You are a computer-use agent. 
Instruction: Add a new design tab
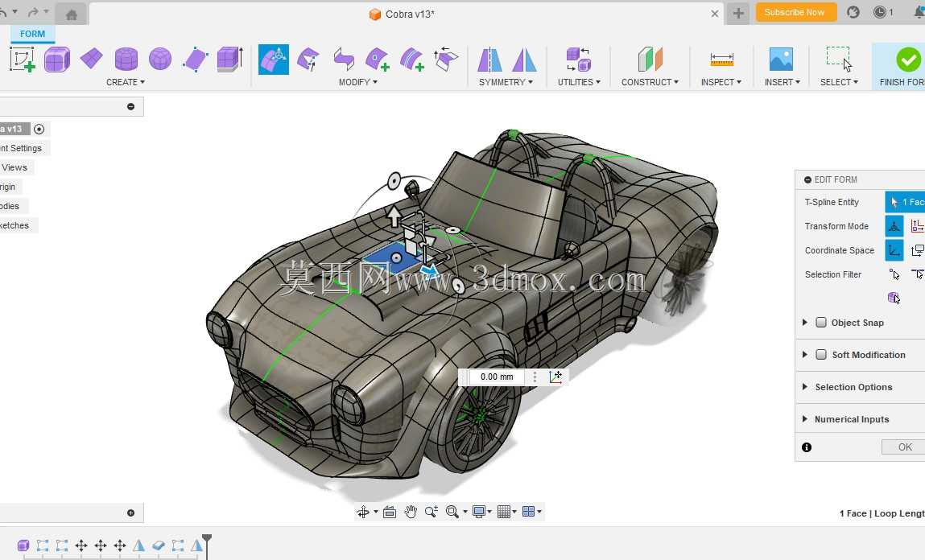coord(738,13)
